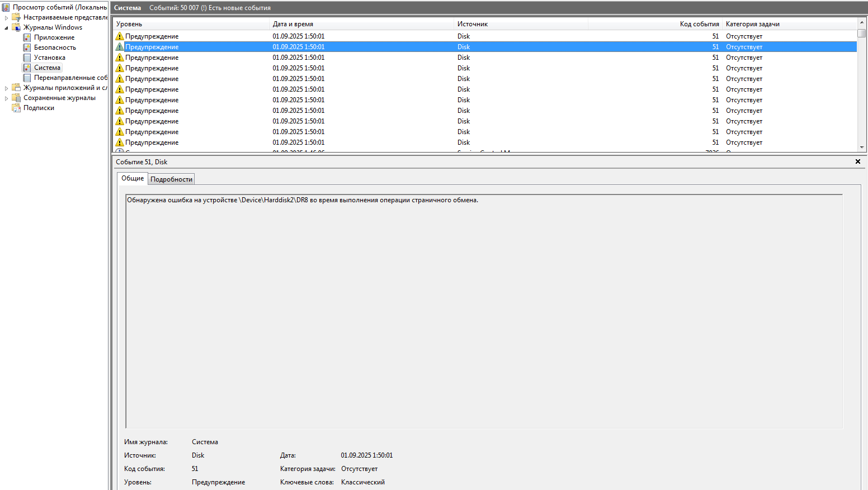The image size is (868, 490).
Task: Select the Безопасность log icon
Action: (27, 47)
